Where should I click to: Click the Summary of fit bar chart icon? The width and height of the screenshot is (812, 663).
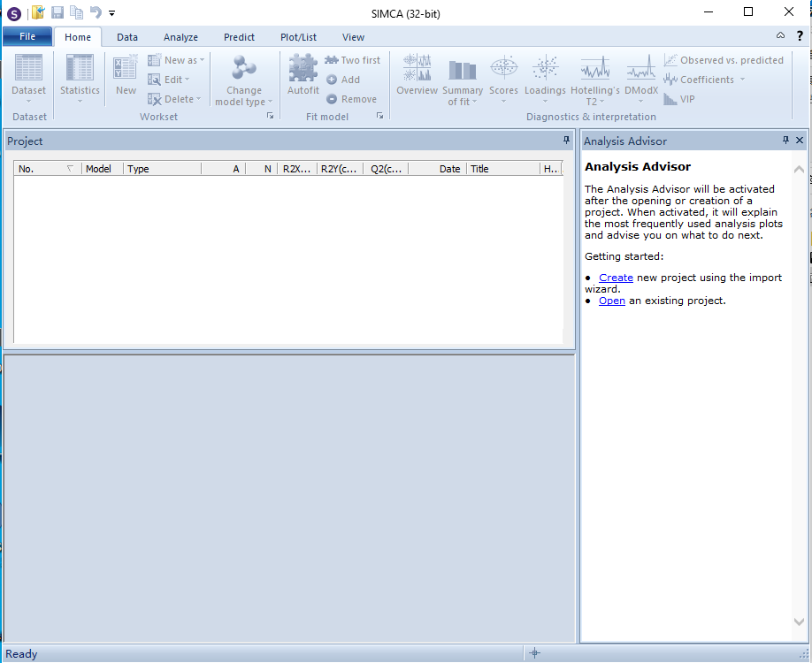(463, 69)
